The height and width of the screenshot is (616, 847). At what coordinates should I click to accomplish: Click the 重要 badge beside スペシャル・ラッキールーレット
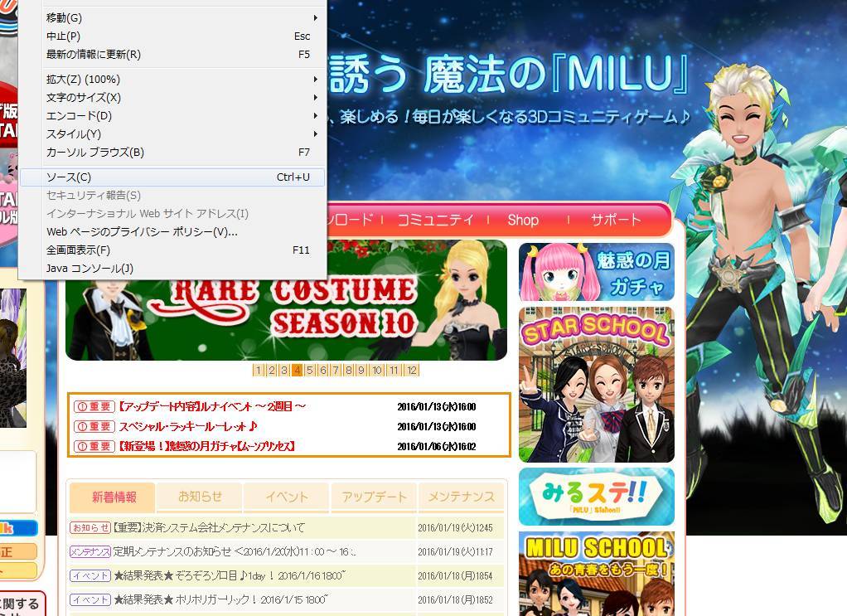(94, 426)
